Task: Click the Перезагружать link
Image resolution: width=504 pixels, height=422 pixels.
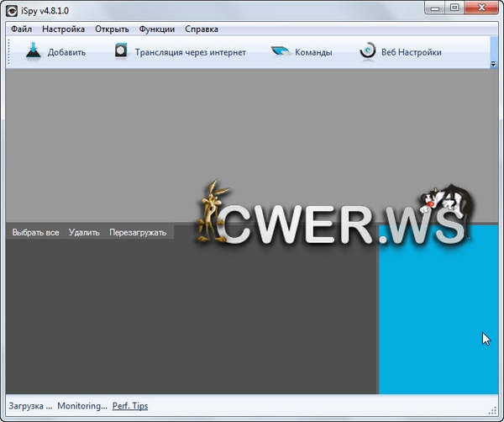Action: [x=138, y=232]
